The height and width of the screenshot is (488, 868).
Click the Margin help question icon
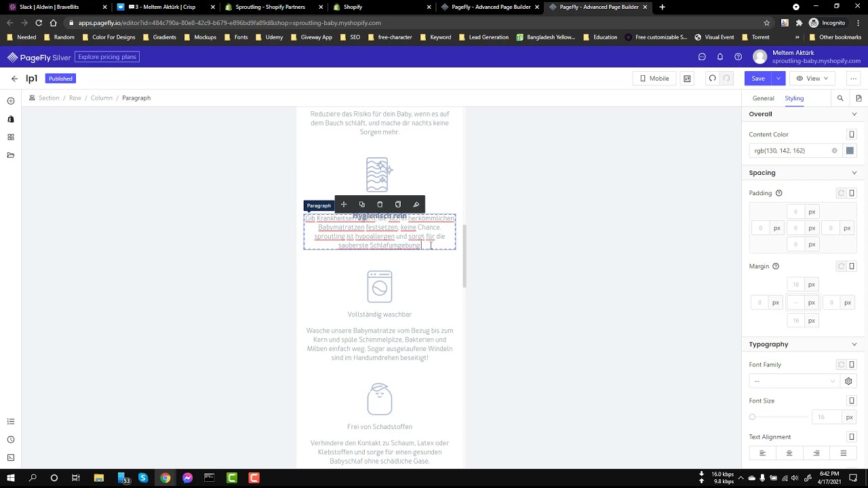click(776, 266)
